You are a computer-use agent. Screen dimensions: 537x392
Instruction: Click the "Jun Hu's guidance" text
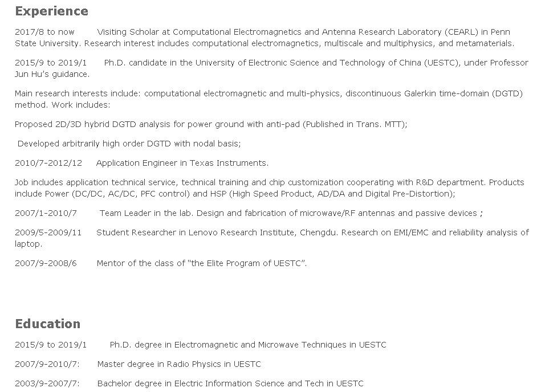[52, 74]
